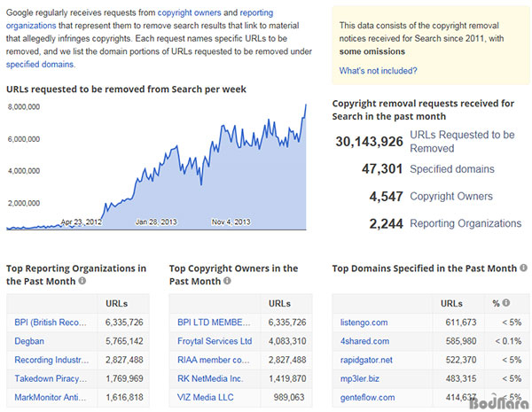Open BPI (British Reco... reporting organization
The width and height of the screenshot is (532, 412).
(51, 323)
